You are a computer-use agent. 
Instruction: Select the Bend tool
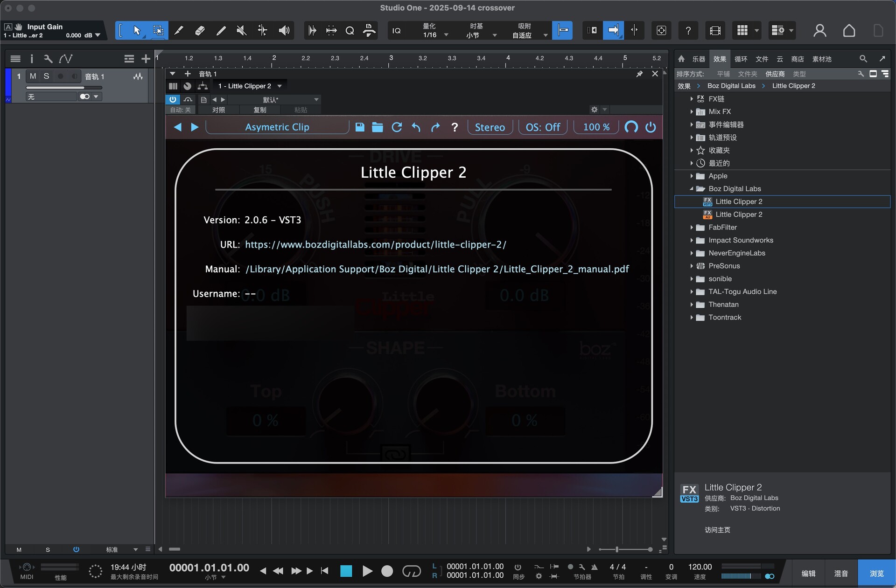[x=262, y=31]
